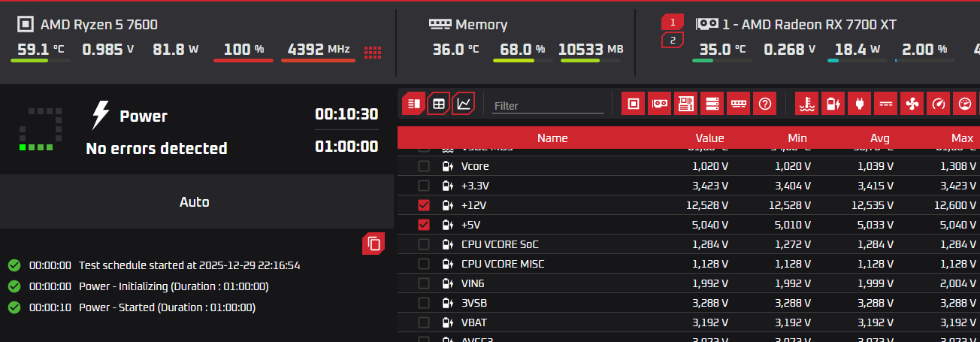Uncheck the +5V sensor checkbox
Screen dimensions: 980x342
(424, 225)
